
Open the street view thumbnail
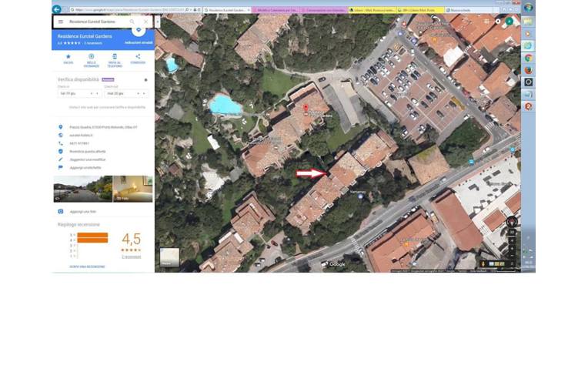click(83, 189)
